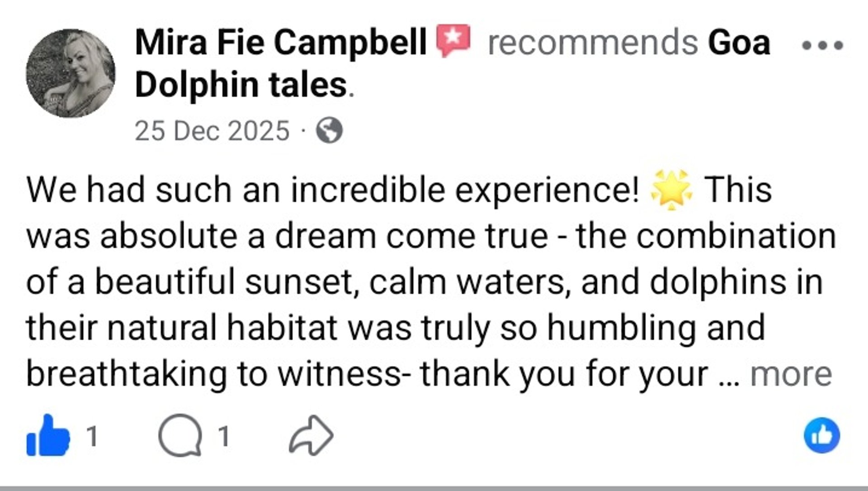The image size is (868, 491).
Task: Click the blue circular like reaction badge
Action: 821,435
